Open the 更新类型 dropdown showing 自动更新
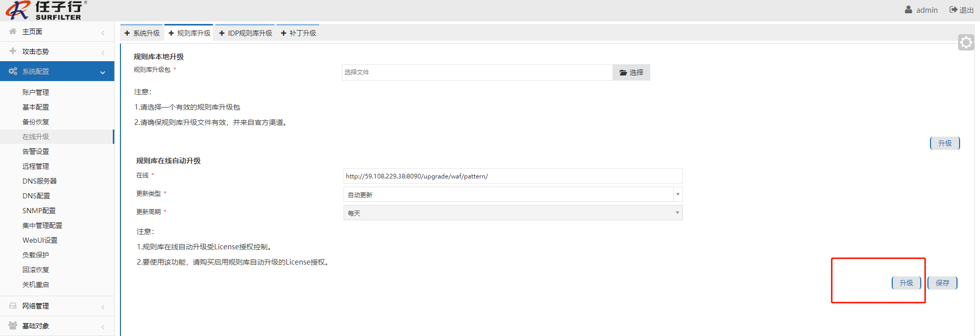 (512, 195)
